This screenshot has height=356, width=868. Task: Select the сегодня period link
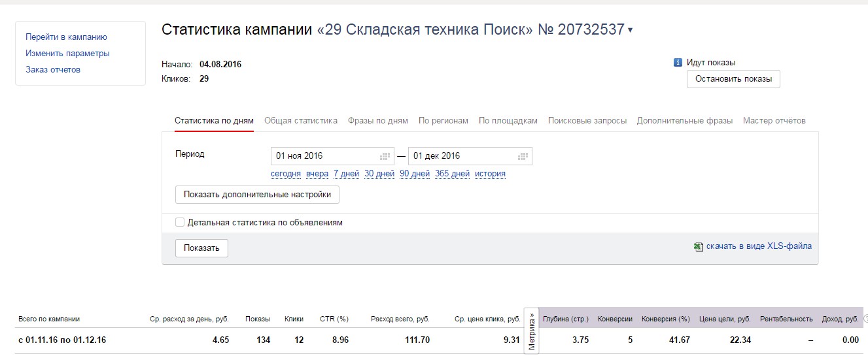tap(286, 174)
